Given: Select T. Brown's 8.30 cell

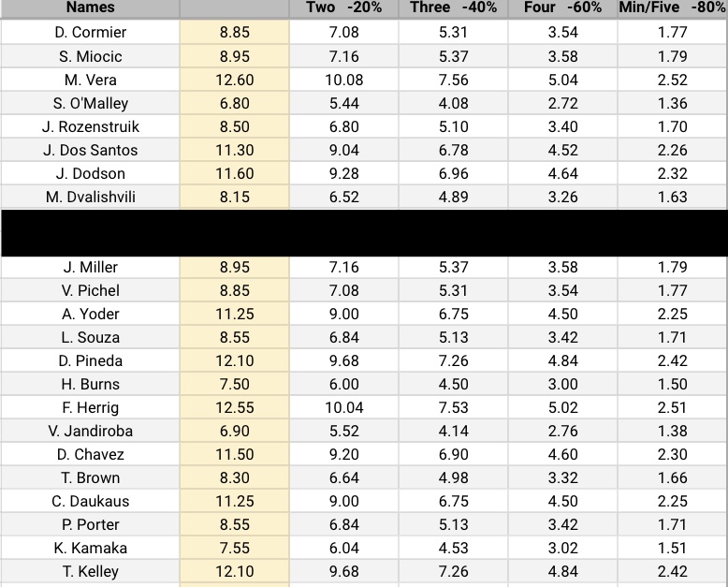Looking at the screenshot, I should 234,477.
